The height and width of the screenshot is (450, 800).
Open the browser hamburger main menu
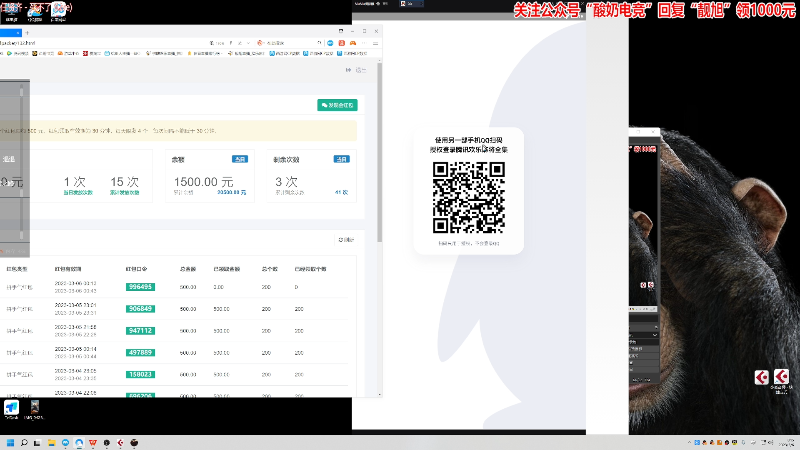point(376,43)
